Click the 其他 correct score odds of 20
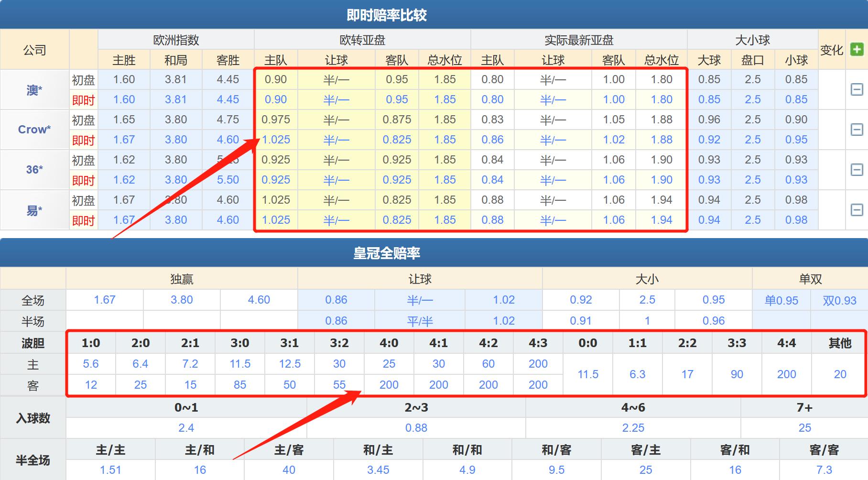The width and height of the screenshot is (868, 480). 839,374
